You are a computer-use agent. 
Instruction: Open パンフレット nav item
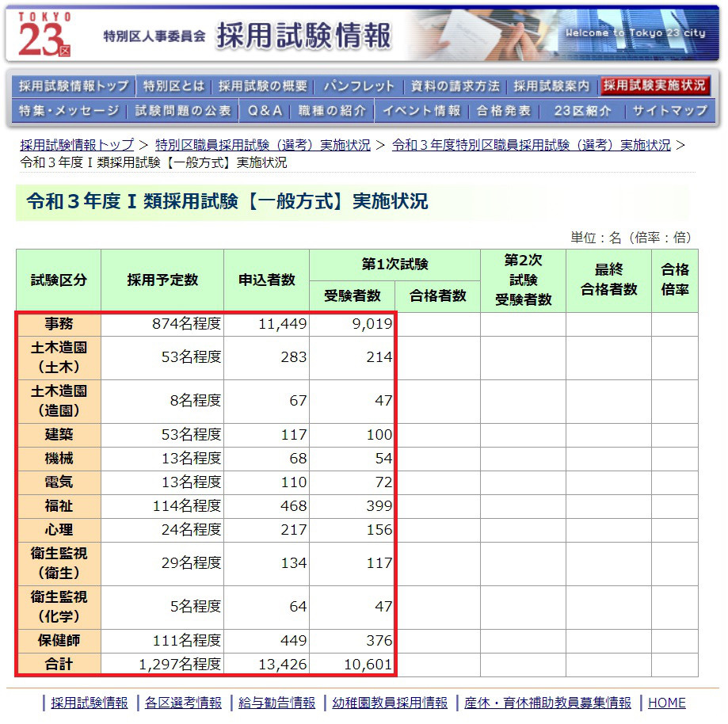coord(359,86)
